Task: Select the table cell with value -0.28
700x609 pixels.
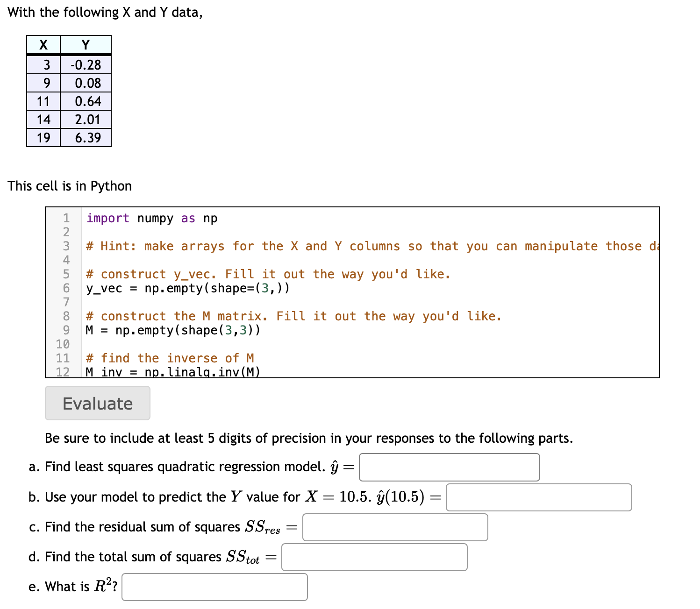Action: (86, 65)
